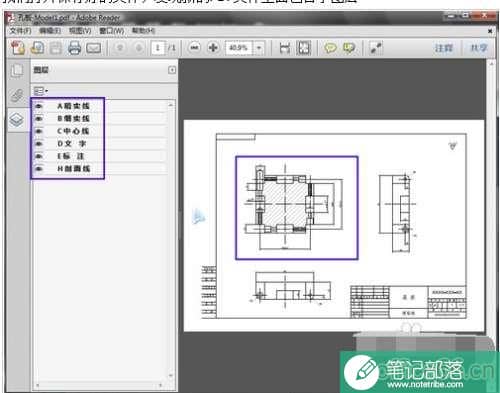Click the save file diskette icon
Image resolution: width=500 pixels, height=393 pixels.
(56, 48)
